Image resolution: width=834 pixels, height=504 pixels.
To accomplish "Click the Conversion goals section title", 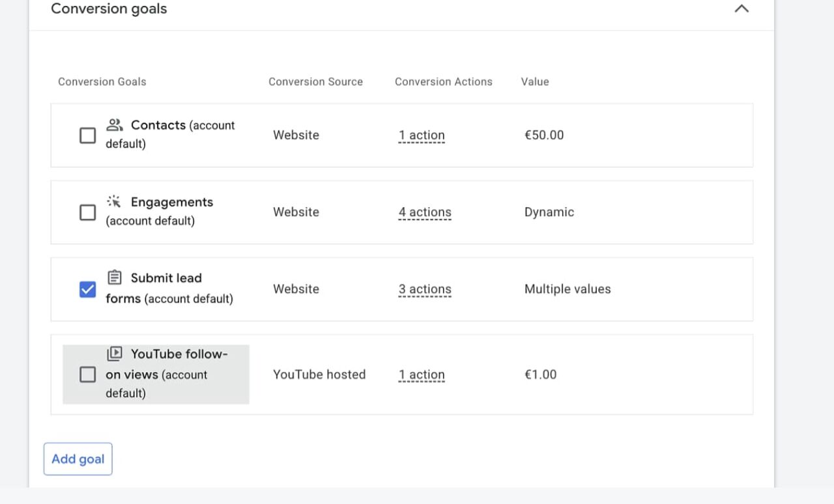I will 109,9.
